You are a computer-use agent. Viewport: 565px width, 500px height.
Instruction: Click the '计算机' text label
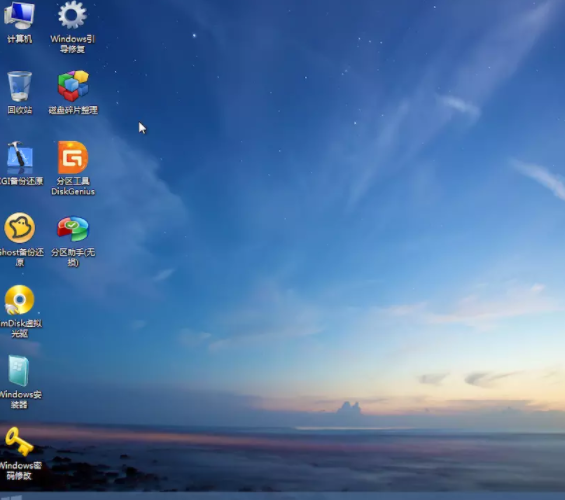[x=19, y=39]
